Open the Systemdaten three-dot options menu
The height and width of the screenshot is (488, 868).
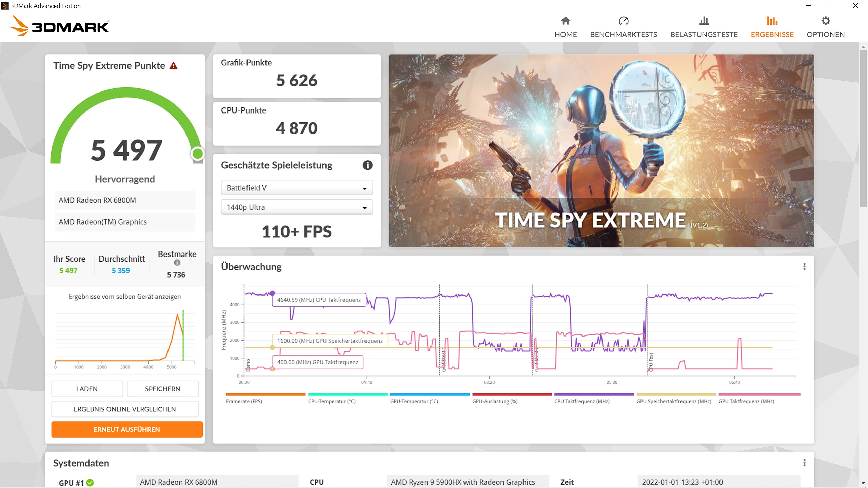click(x=804, y=463)
